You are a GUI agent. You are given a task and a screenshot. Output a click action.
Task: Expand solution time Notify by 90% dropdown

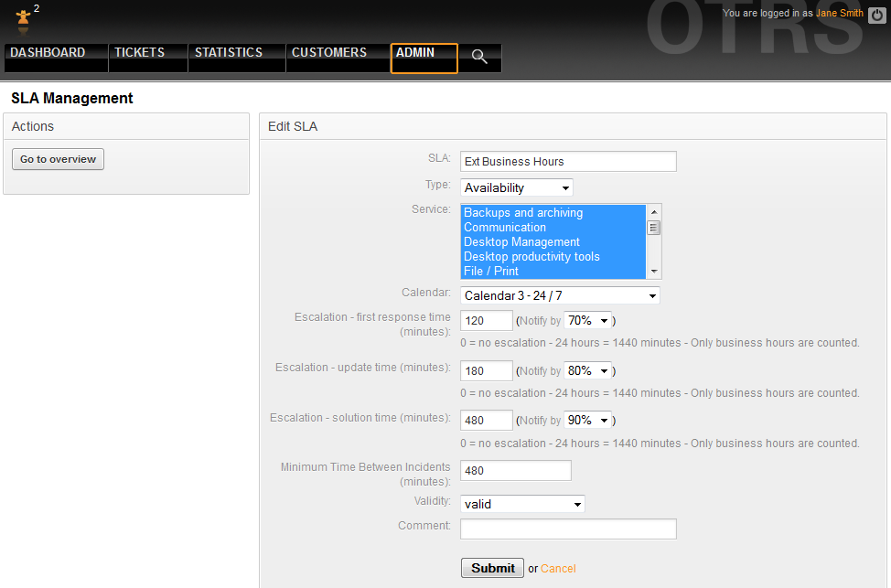tap(588, 421)
